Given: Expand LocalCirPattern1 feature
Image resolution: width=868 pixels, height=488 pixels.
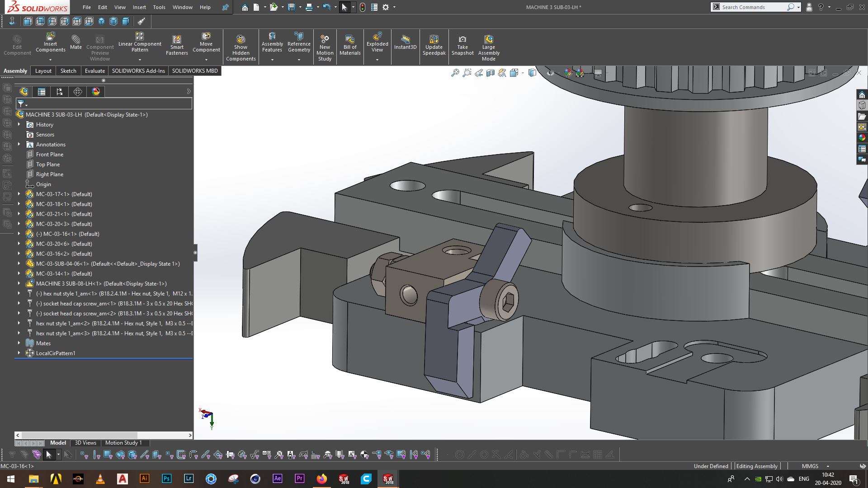Looking at the screenshot, I should 19,353.
